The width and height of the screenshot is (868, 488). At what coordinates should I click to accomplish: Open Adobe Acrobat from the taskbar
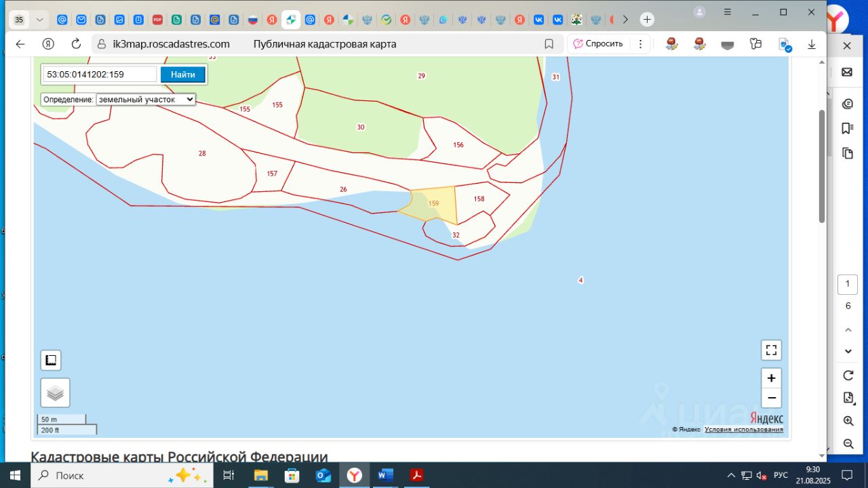click(417, 475)
